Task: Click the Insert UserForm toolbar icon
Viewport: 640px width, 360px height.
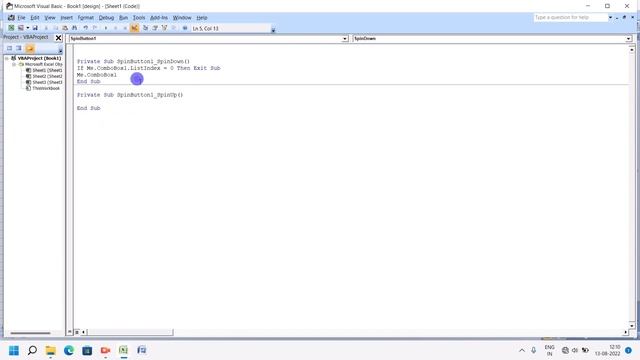Action: (21, 28)
